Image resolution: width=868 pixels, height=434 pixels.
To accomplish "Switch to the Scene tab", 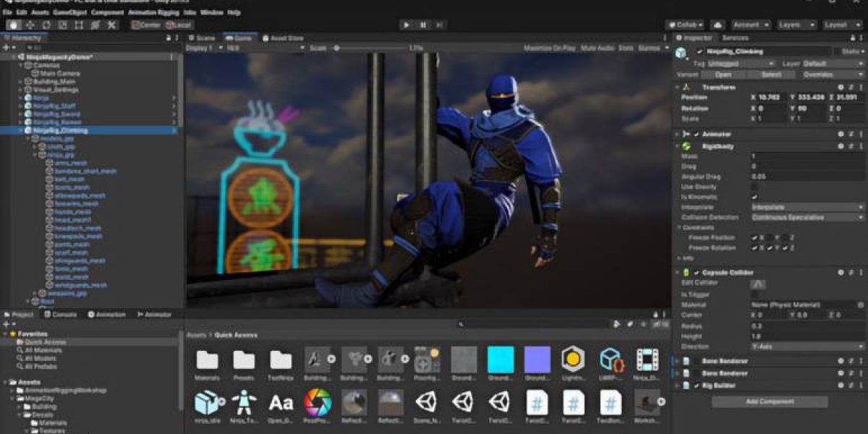I will 202,38.
